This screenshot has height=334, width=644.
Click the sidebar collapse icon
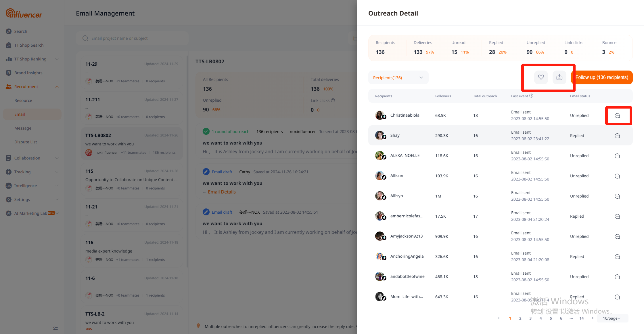click(x=55, y=328)
